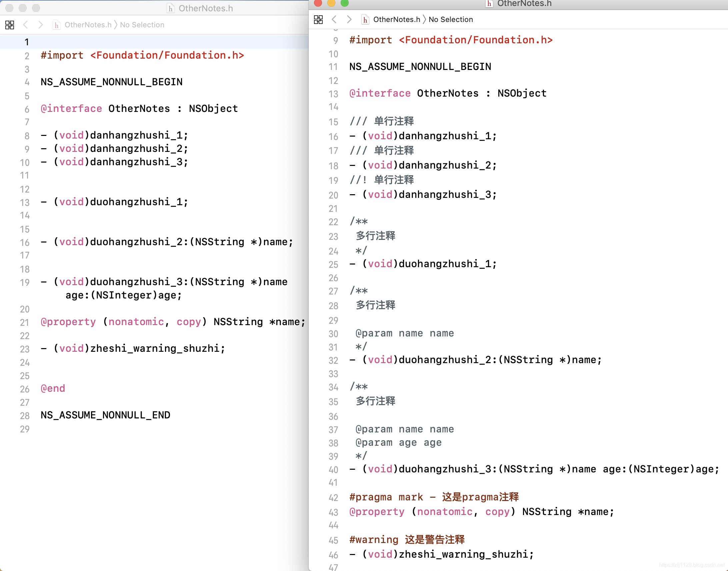
Task: Open 'No Selection' in left jump bar
Action: tap(142, 25)
